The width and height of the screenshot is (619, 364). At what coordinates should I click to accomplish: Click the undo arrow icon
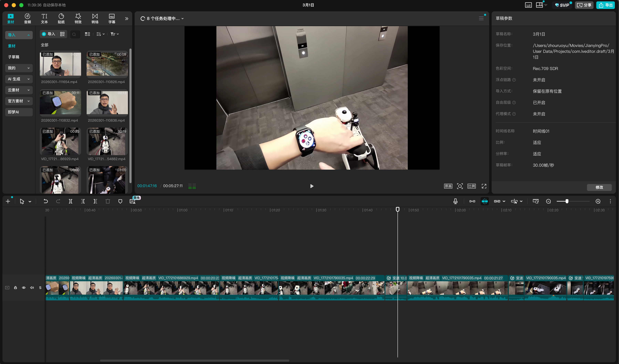[46, 201]
